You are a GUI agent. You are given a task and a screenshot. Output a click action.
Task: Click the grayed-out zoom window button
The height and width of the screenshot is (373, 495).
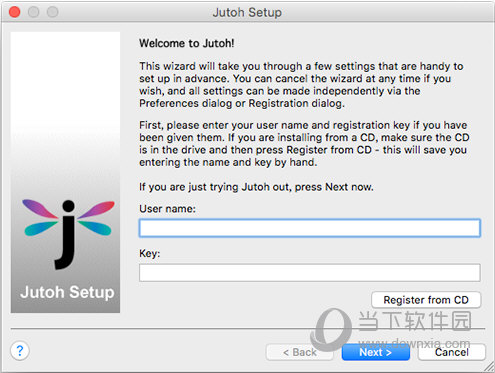coord(52,12)
